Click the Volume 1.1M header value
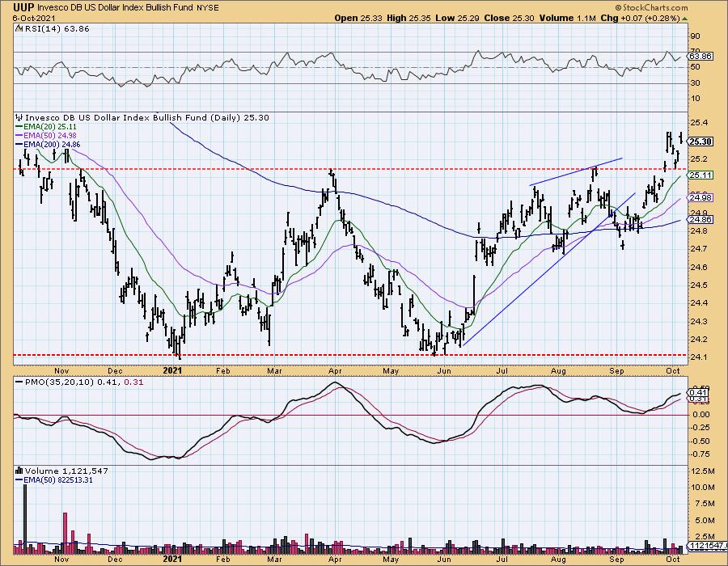Image resolution: width=728 pixels, height=566 pixels. point(567,18)
